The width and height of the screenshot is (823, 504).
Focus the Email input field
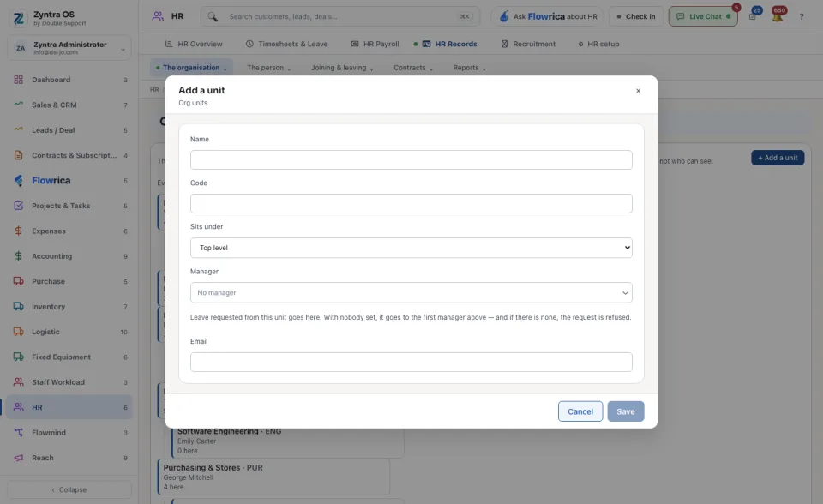point(411,363)
